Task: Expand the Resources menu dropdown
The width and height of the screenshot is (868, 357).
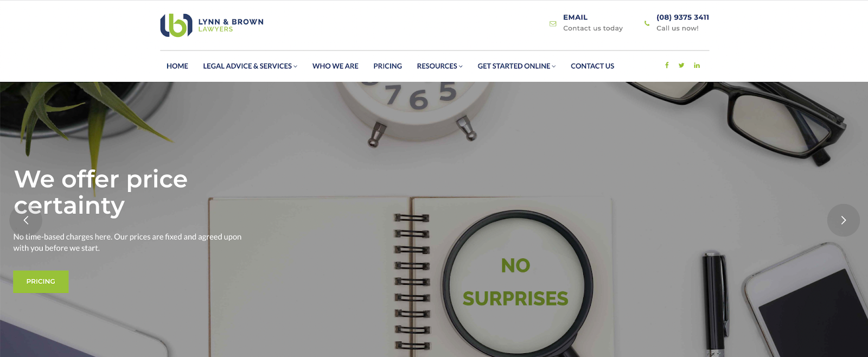Action: tap(439, 66)
